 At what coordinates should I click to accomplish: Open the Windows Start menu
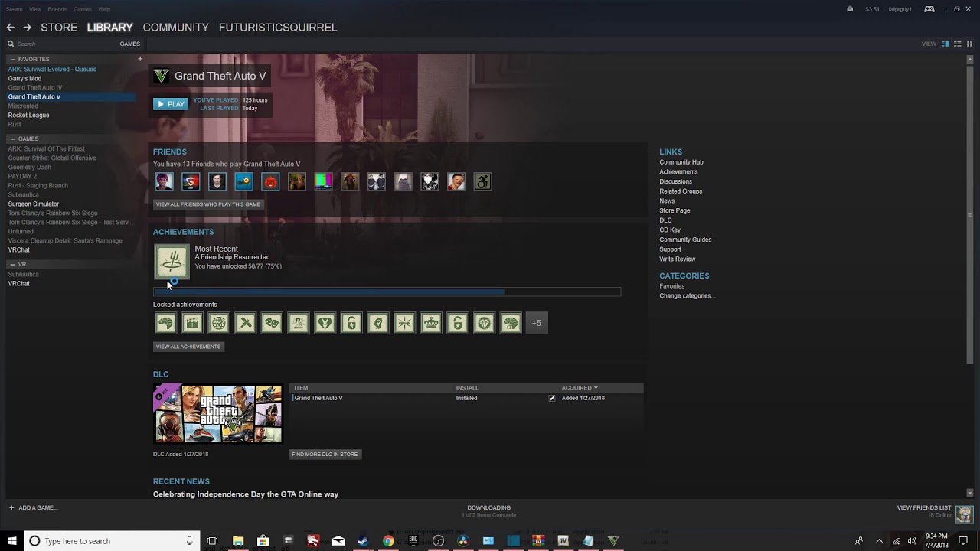(12, 541)
